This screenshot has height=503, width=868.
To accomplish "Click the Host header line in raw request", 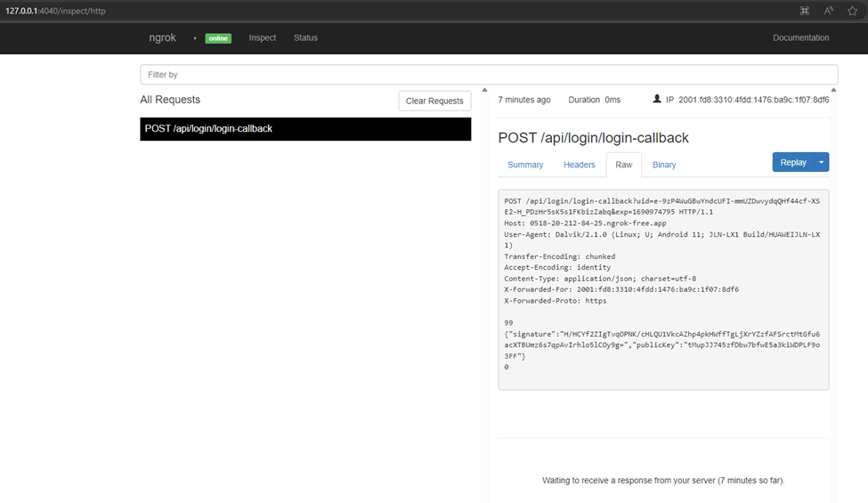I will pyautogui.click(x=585, y=223).
